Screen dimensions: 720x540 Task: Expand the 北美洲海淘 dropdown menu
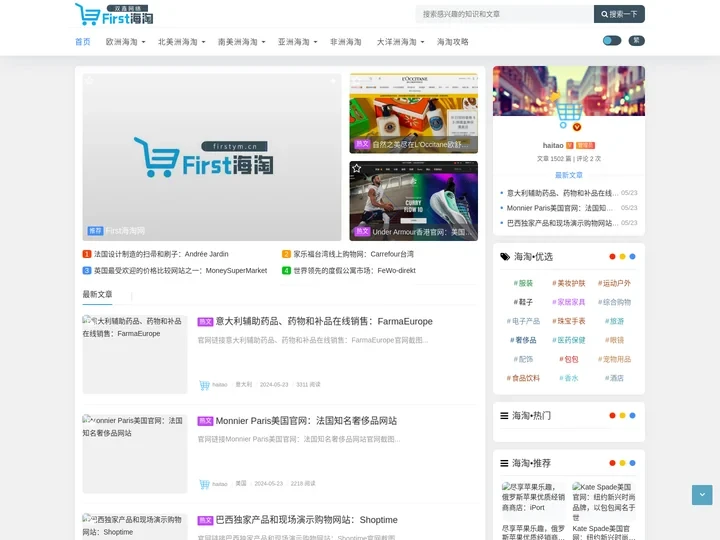[181, 42]
